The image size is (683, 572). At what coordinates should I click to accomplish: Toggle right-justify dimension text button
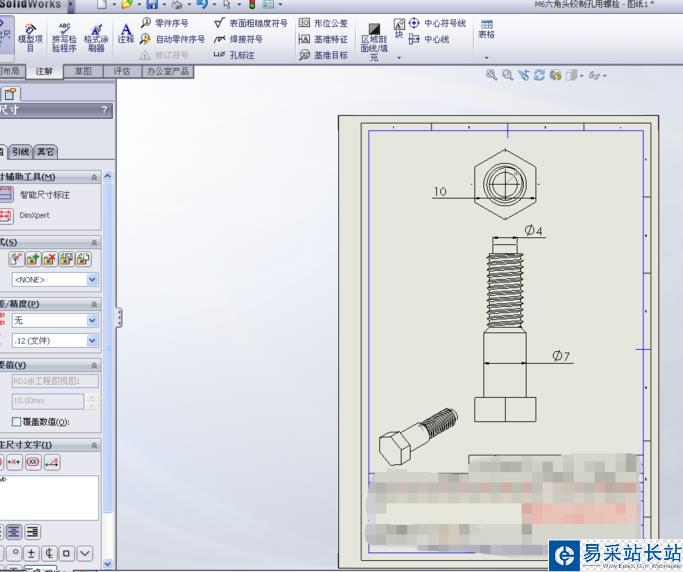tap(33, 532)
